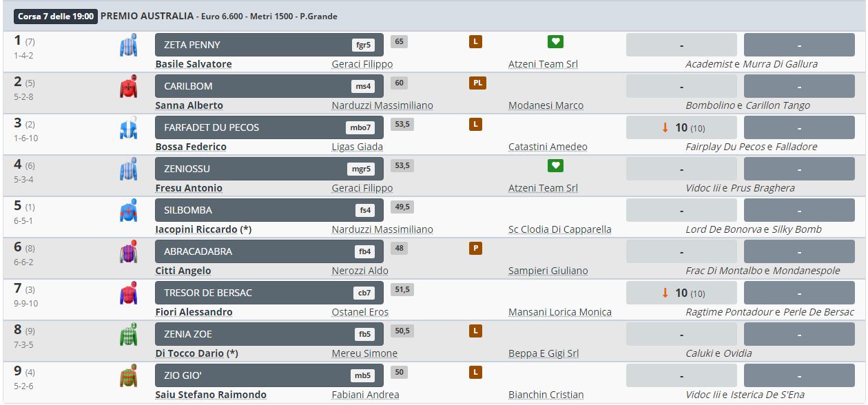This screenshot has height=405, width=868.
Task: Click the PL badge for Carilbom
Action: pos(478,83)
